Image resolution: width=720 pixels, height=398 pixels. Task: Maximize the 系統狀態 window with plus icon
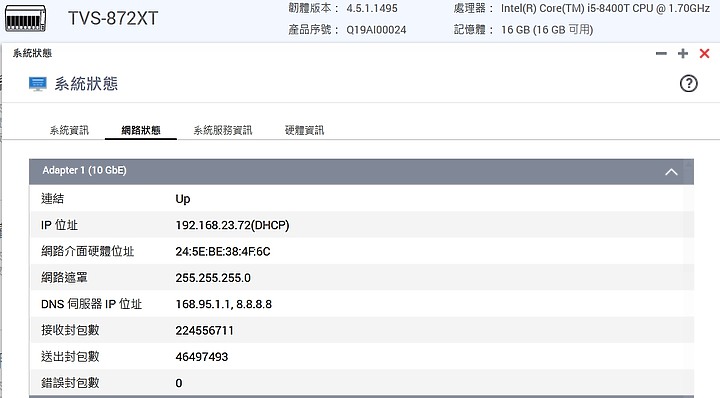click(x=683, y=54)
